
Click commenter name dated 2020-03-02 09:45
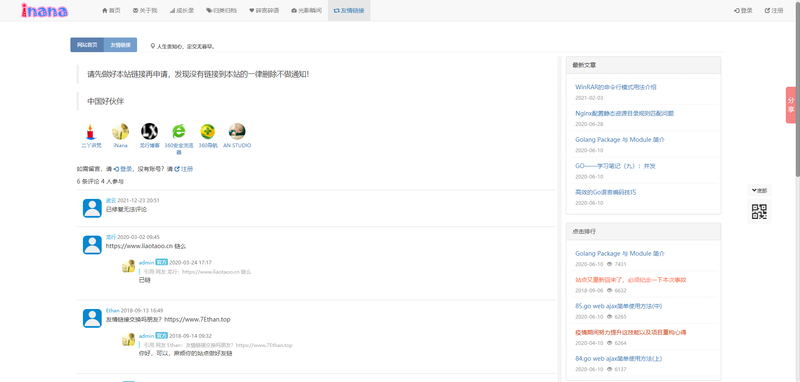pos(111,237)
